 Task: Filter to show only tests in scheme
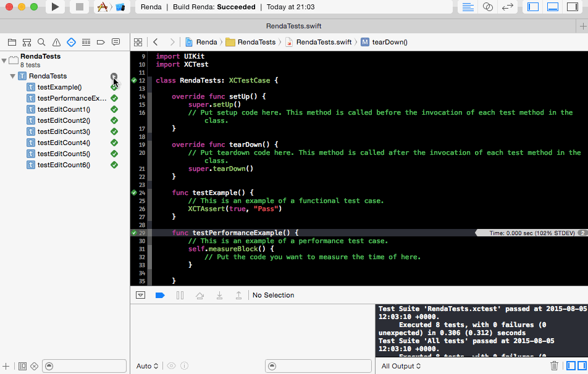(x=22, y=366)
